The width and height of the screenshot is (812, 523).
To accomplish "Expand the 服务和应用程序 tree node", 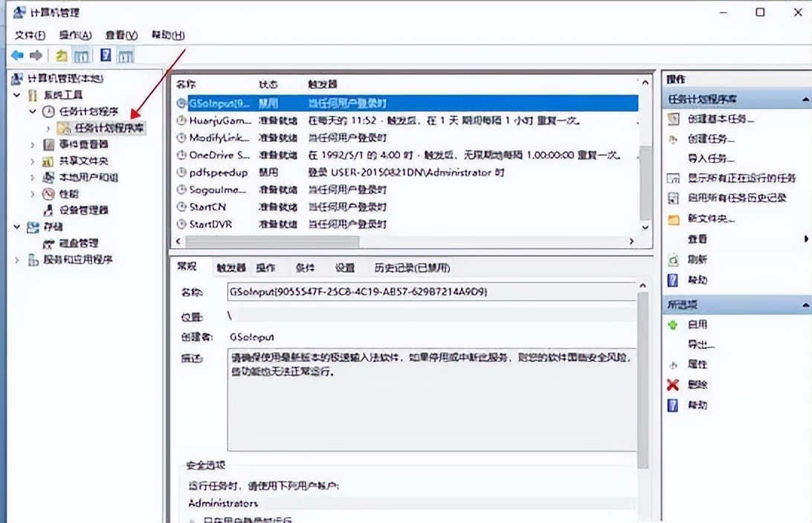I will pyautogui.click(x=18, y=260).
